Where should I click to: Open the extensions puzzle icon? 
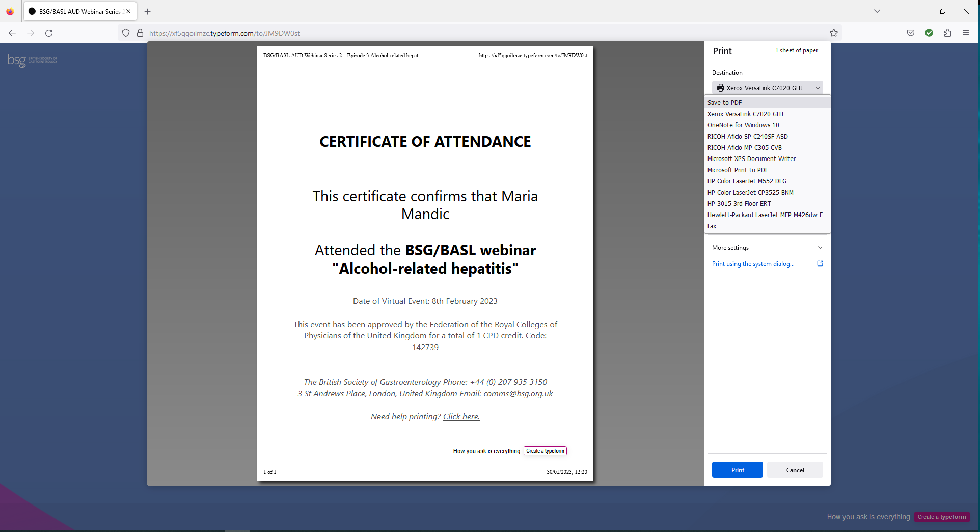tap(947, 33)
